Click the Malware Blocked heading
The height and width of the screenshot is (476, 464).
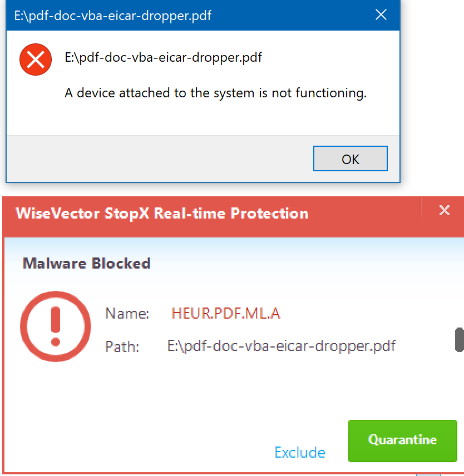tap(87, 263)
